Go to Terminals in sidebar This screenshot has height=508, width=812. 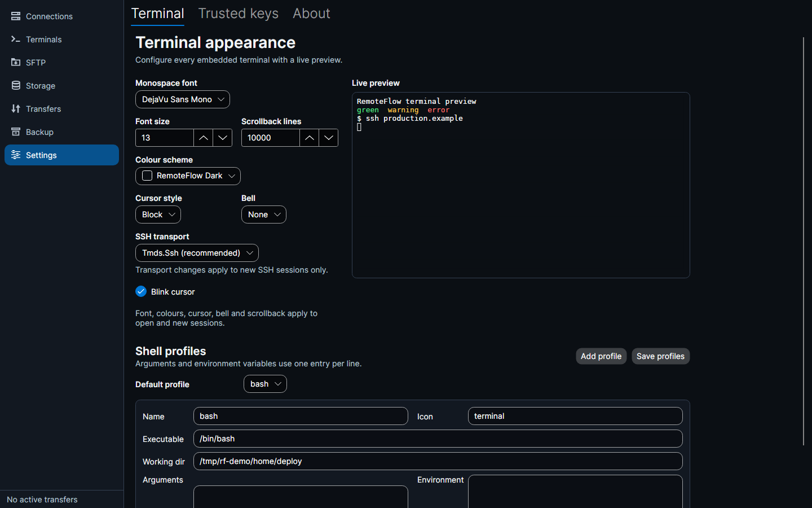point(61,40)
